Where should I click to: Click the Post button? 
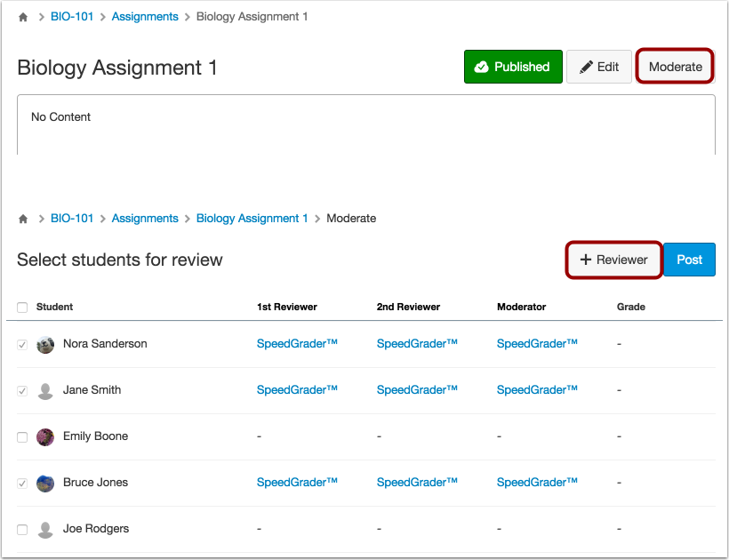689,260
